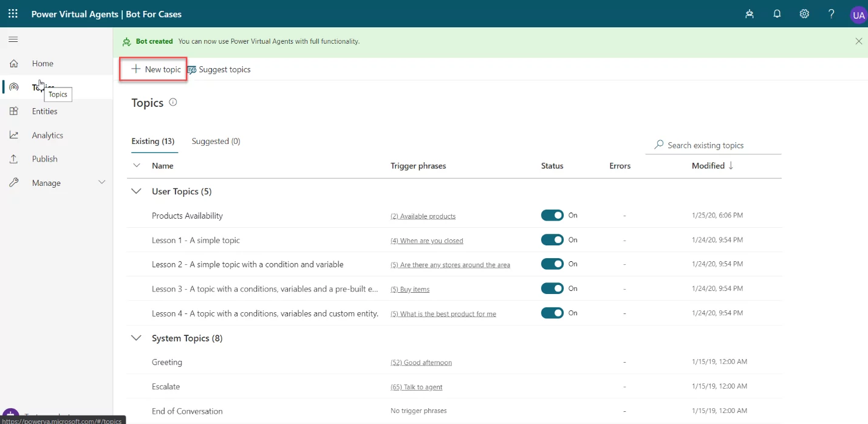The width and height of the screenshot is (868, 424).
Task: Turn off the Lesson 2 topic toggle
Action: coord(552,264)
